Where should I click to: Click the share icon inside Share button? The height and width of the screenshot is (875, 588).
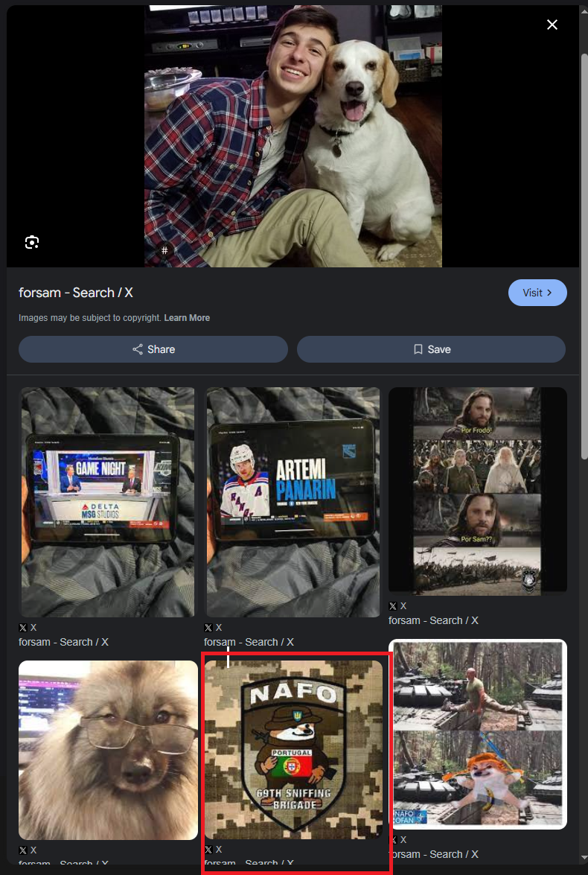[x=137, y=349]
